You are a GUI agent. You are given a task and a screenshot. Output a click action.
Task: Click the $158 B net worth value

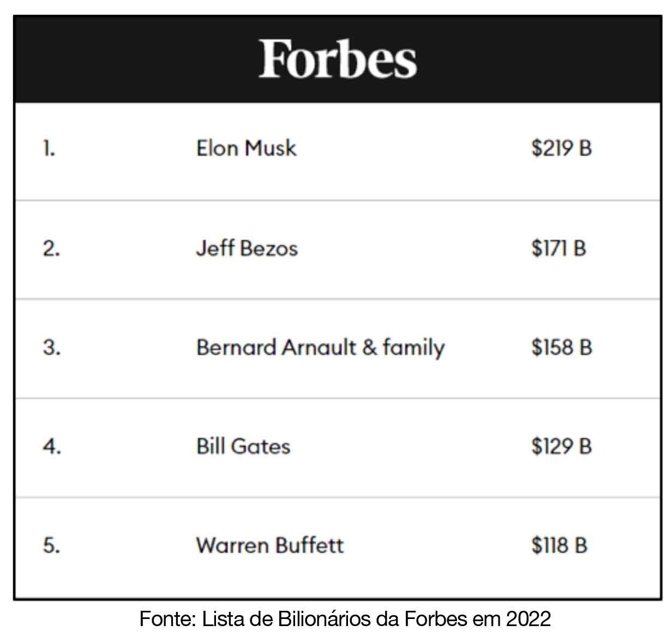coord(562,348)
